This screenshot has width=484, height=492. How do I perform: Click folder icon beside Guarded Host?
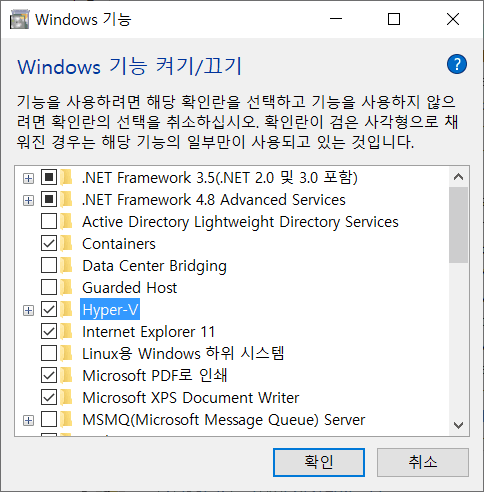click(67, 288)
